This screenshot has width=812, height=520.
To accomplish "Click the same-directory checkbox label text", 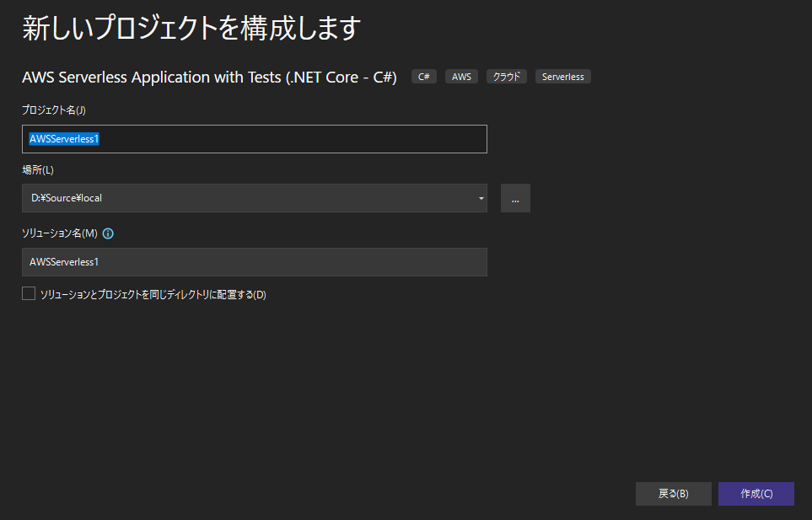I will coord(153,294).
